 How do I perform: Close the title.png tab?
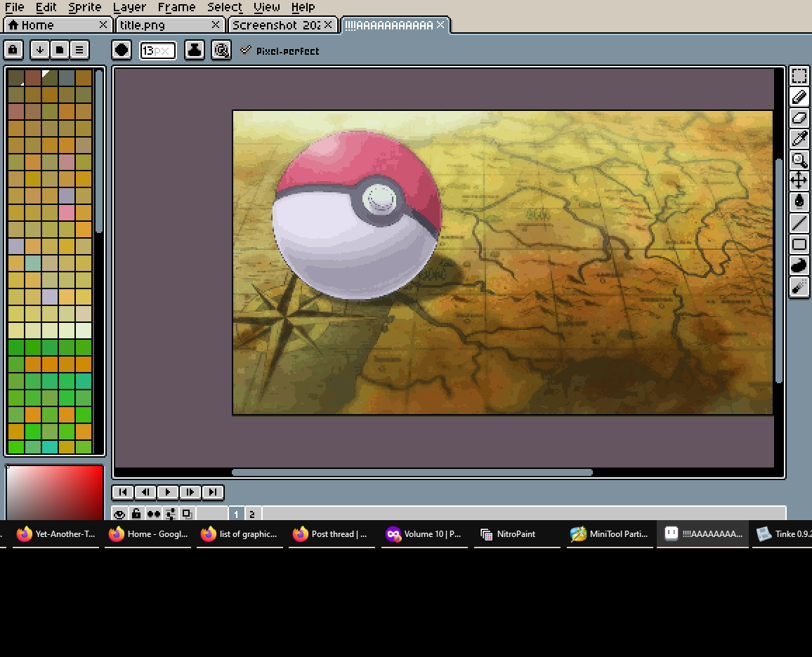coord(216,25)
